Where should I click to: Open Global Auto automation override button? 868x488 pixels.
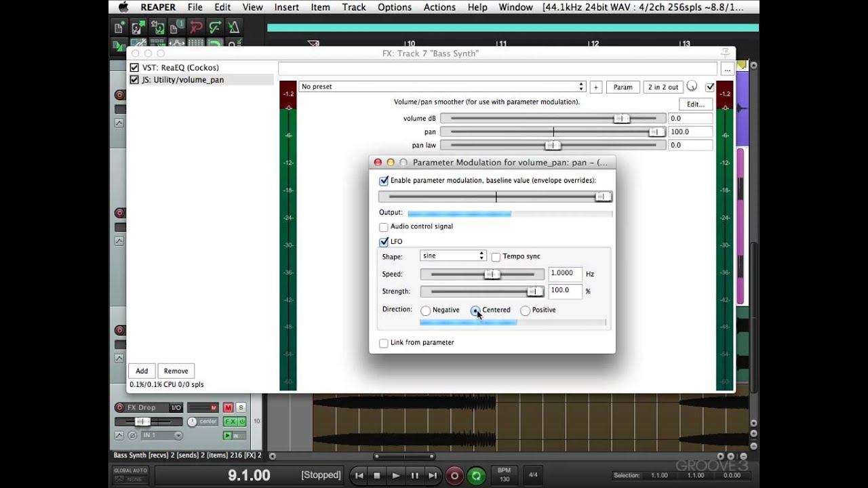pyautogui.click(x=130, y=474)
